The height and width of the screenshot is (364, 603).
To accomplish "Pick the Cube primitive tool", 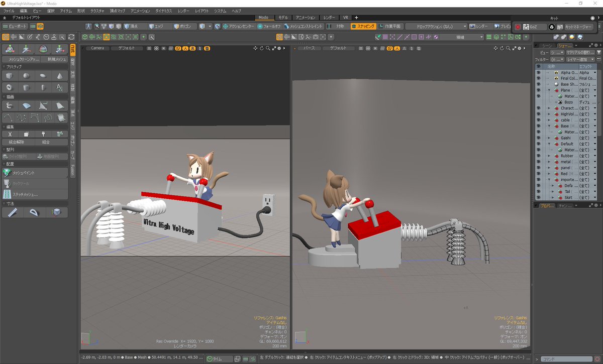I will click(10, 76).
